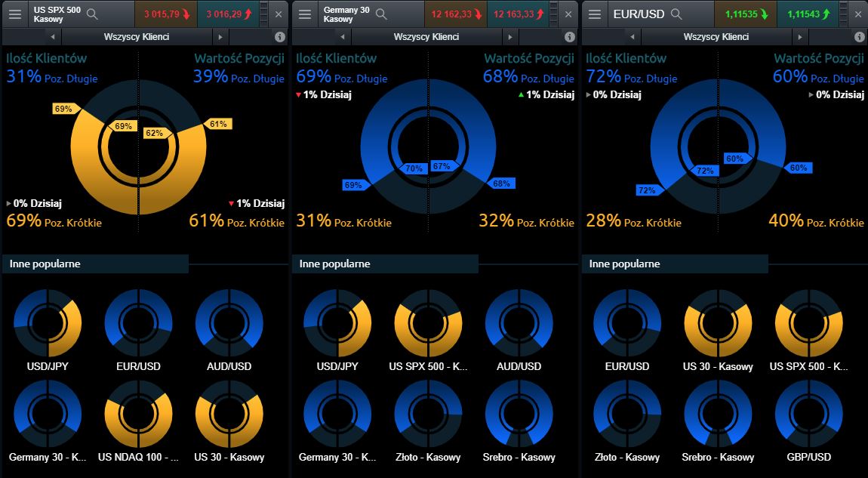868x478 pixels.
Task: Open the hamburger menu in US SPX 500 panel
Action: point(15,14)
